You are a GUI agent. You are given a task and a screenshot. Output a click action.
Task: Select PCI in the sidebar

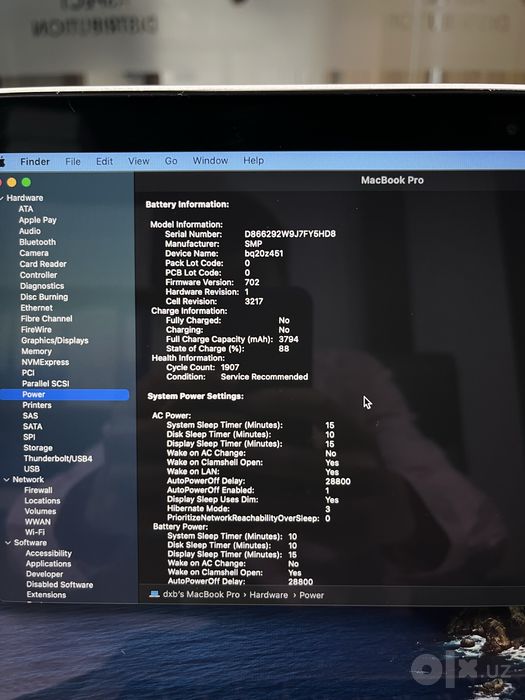(28, 373)
